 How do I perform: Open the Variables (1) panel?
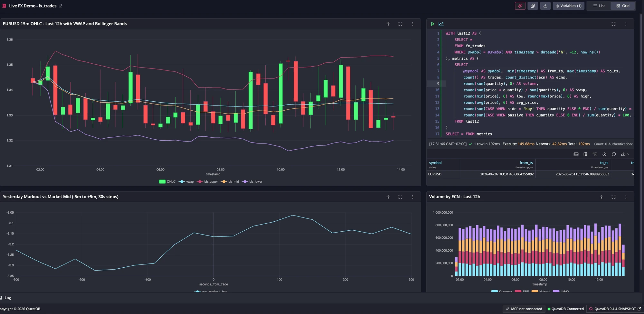pyautogui.click(x=569, y=6)
